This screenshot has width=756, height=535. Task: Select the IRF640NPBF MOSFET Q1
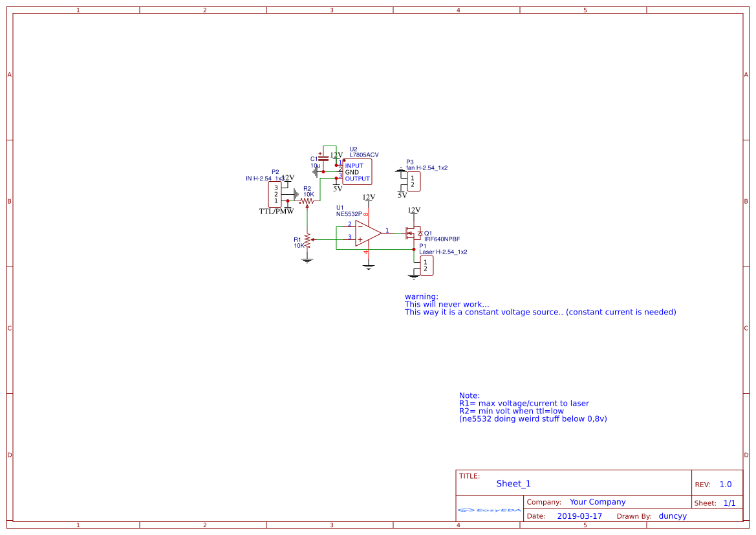(x=414, y=233)
